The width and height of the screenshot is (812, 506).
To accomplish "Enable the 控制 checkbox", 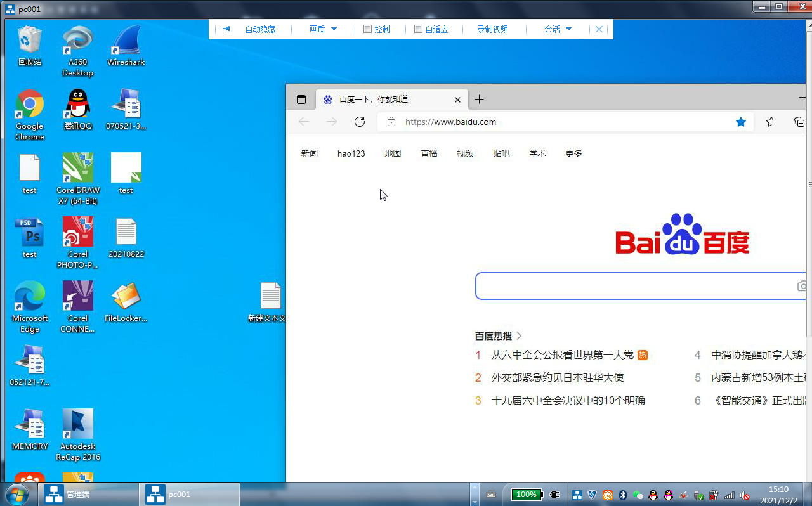I will (367, 29).
